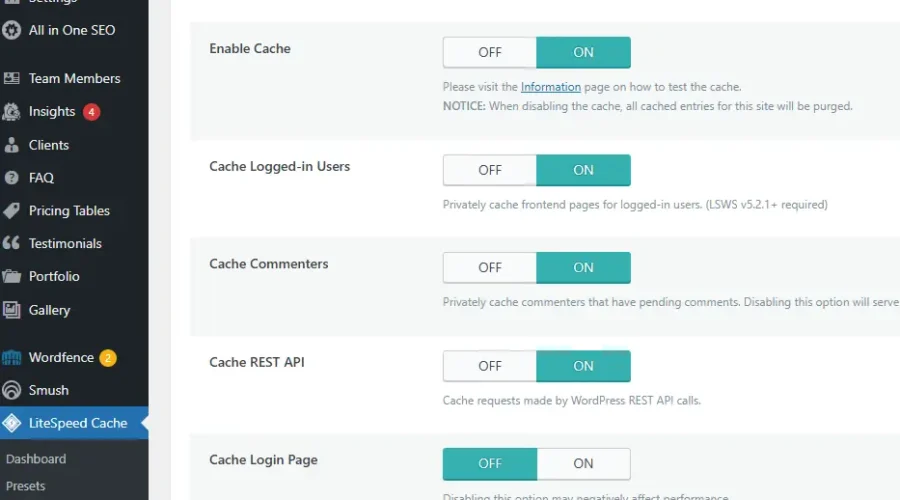
Task: Turn Cache Login Page ON
Action: pyautogui.click(x=583, y=464)
